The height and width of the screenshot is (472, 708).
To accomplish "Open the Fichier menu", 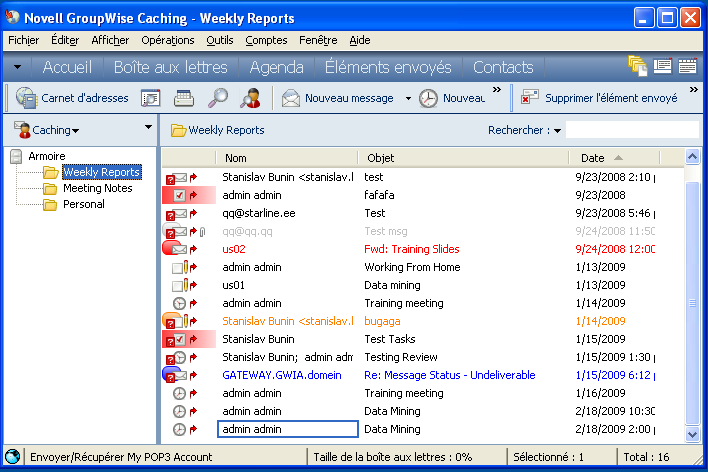I will 23,40.
